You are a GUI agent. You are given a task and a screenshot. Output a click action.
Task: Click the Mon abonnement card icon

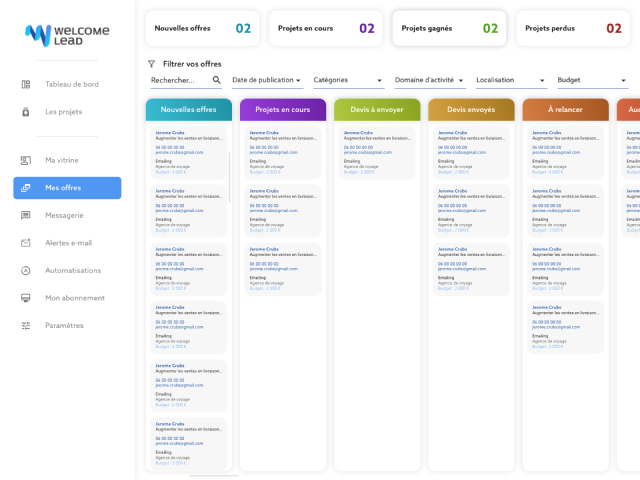pos(26,298)
